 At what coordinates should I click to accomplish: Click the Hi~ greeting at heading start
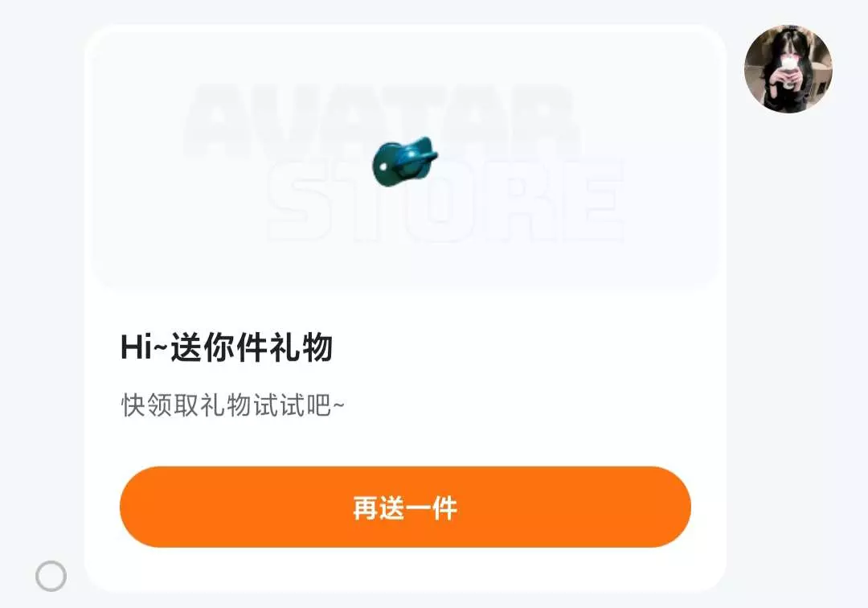[x=144, y=347]
